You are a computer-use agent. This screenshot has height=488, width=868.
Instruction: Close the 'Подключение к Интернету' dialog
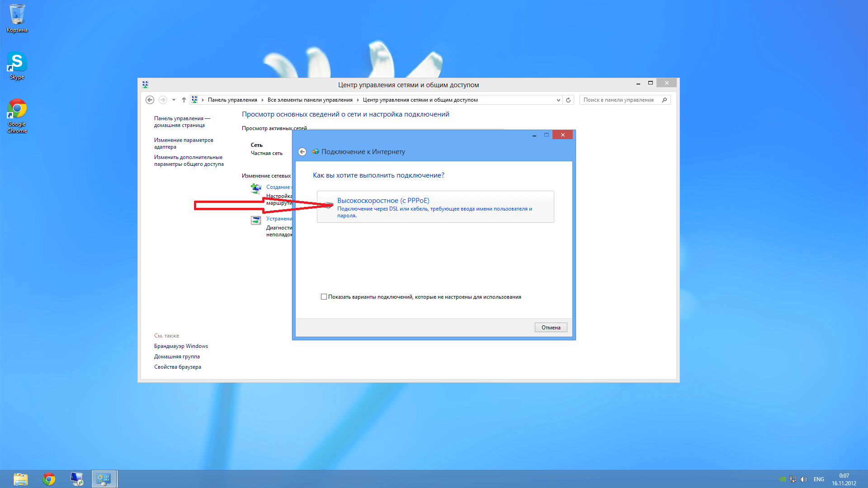click(x=563, y=135)
